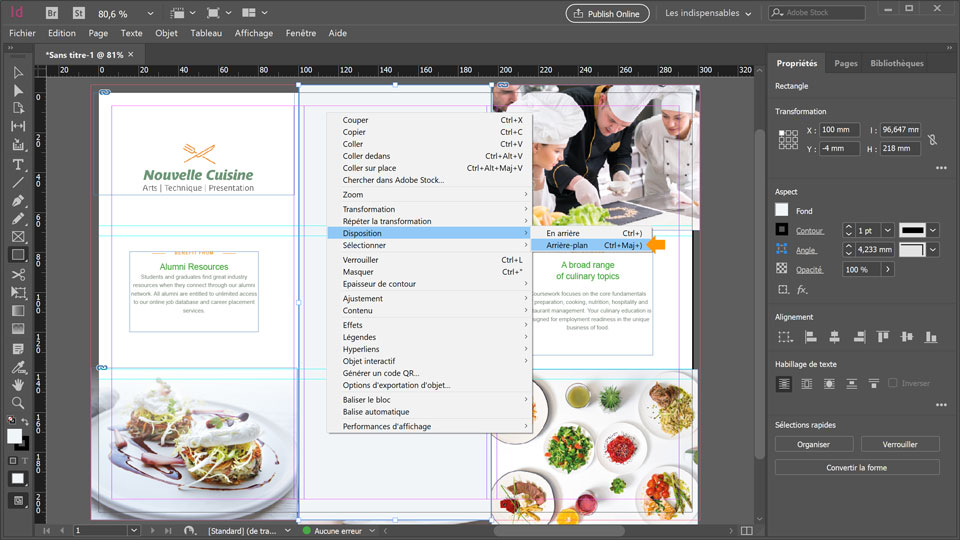Switch to the Pages tab
This screenshot has height=540, width=960.
click(846, 63)
